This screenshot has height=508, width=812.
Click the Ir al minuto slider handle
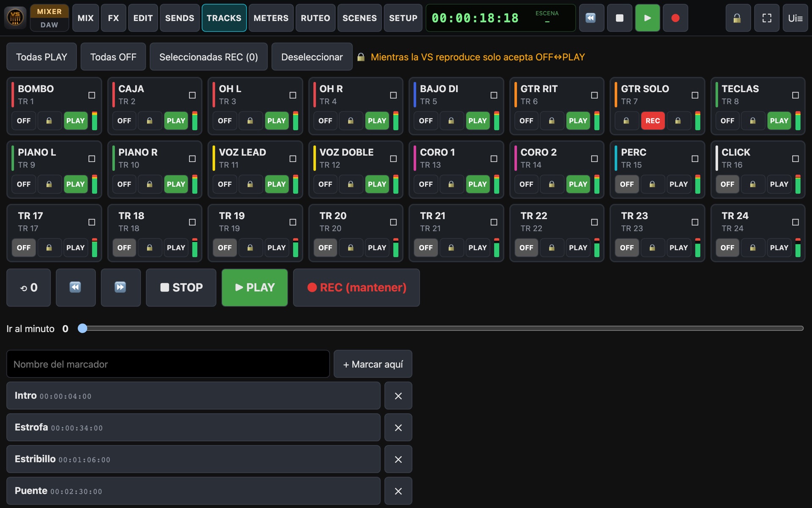tap(82, 328)
